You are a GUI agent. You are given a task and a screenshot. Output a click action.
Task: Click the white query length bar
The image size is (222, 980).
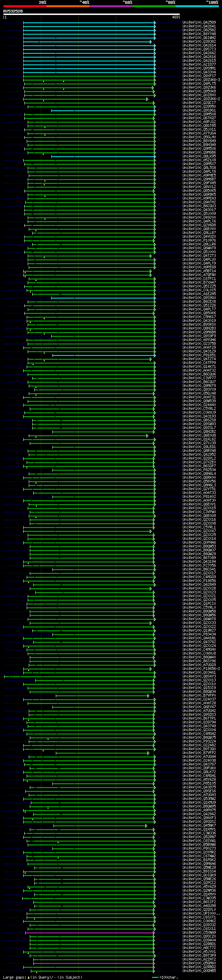(x=91, y=14)
